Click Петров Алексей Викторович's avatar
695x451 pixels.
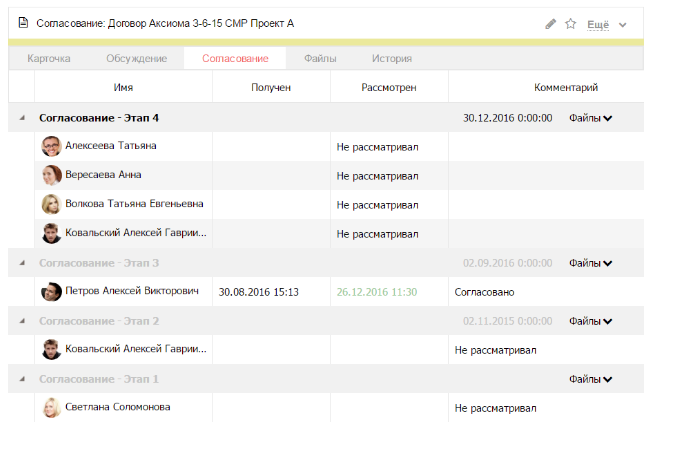(51, 292)
